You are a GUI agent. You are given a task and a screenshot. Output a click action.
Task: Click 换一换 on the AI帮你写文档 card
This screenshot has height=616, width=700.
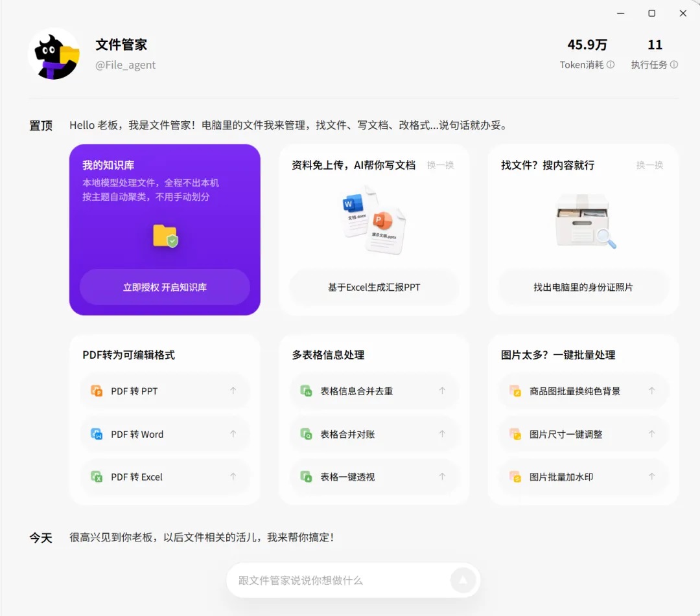pos(441,165)
